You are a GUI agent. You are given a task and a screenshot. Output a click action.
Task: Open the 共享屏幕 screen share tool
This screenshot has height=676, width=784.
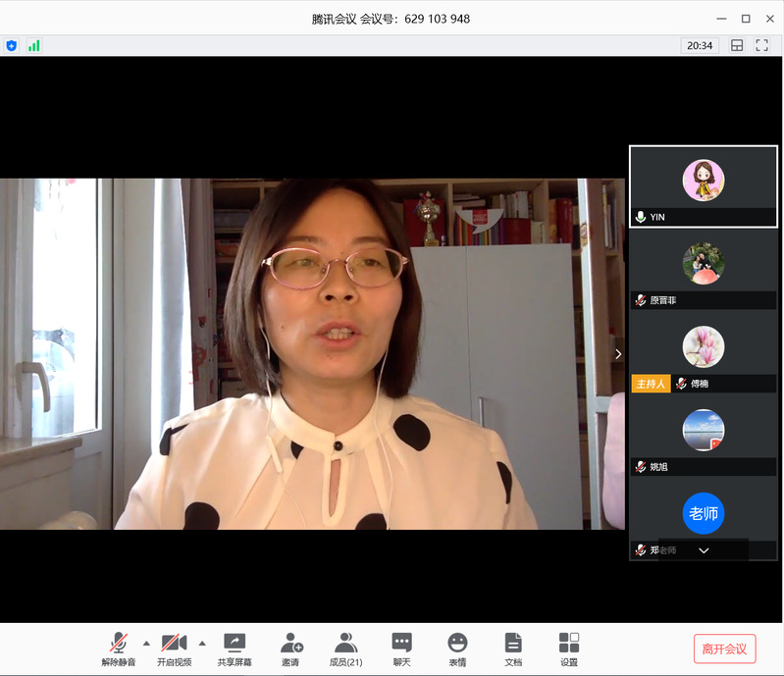tap(235, 649)
